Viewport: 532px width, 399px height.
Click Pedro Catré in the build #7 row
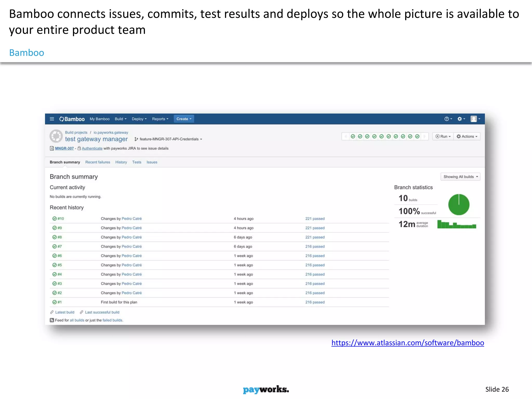click(132, 247)
